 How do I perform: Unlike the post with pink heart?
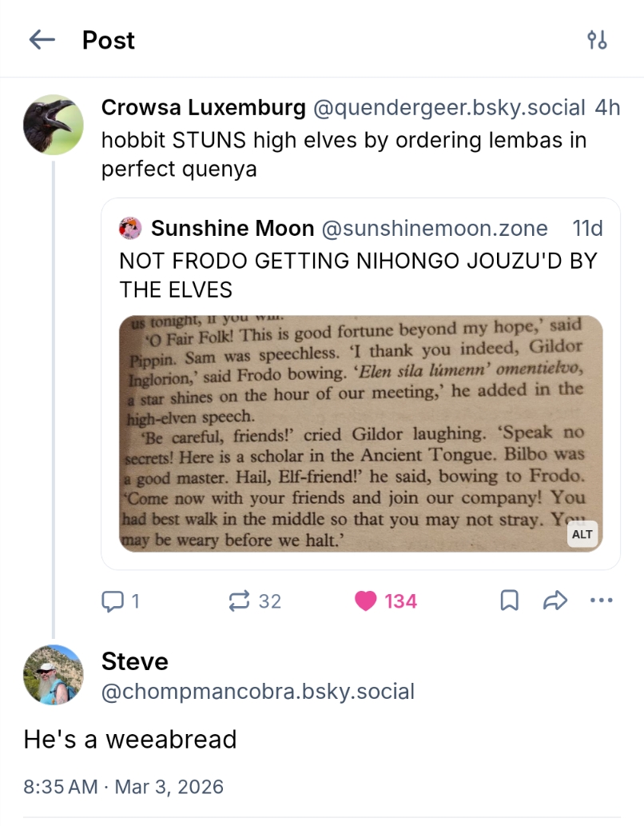pyautogui.click(x=366, y=601)
